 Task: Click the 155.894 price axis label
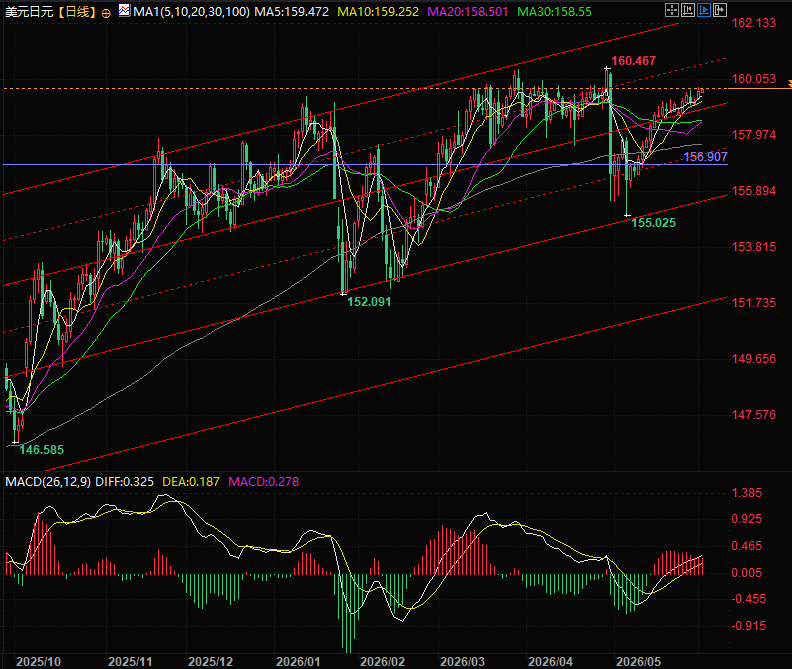tap(754, 190)
